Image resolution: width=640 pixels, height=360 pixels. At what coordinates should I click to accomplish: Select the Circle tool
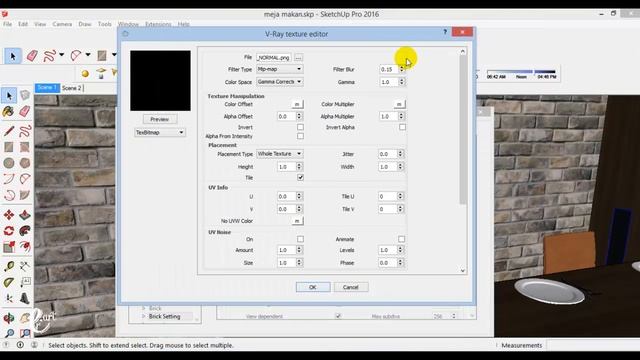click(9, 163)
